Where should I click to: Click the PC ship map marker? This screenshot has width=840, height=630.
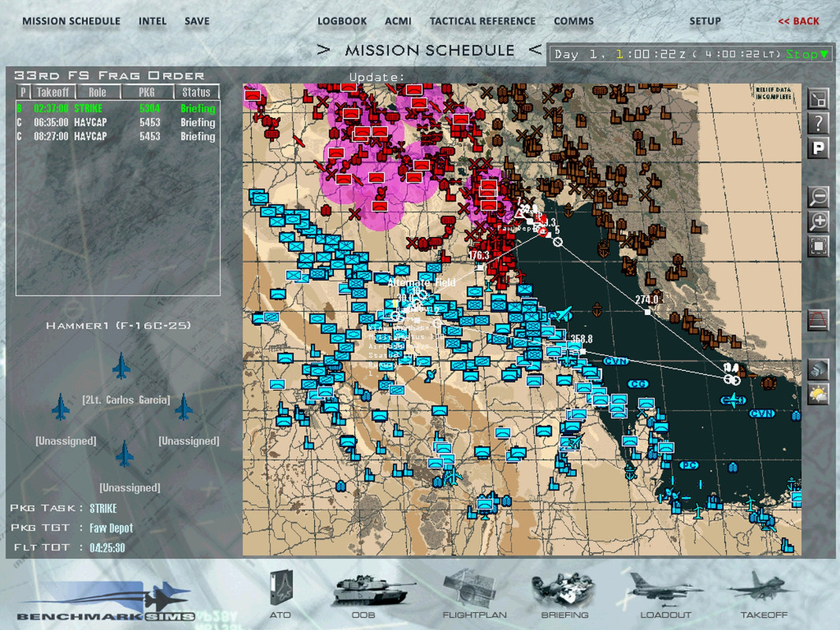tap(690, 465)
